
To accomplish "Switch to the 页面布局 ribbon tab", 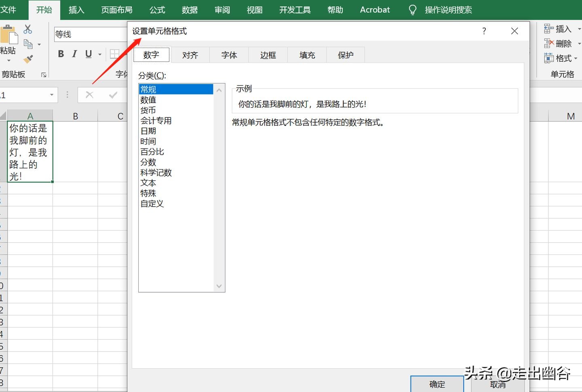I will point(117,10).
